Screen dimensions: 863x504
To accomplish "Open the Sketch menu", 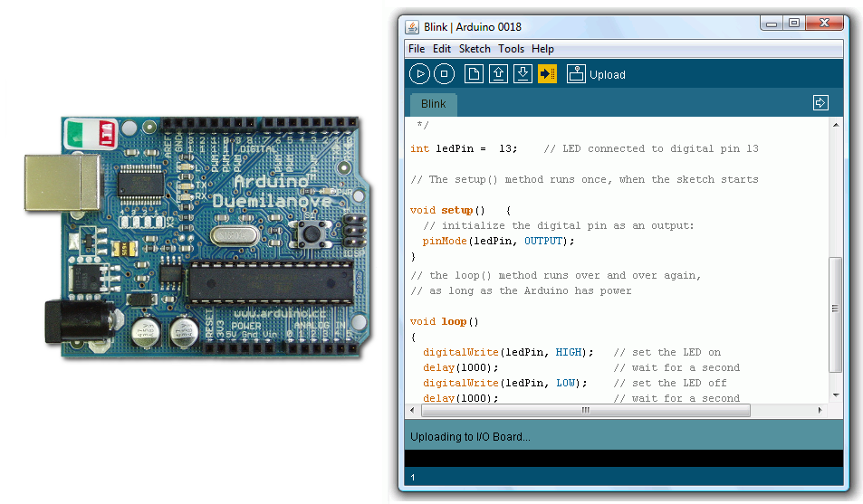I will pos(475,49).
